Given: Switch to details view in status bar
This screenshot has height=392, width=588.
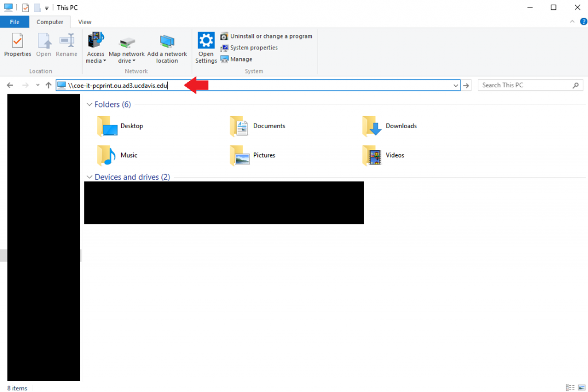Looking at the screenshot, I should point(570,387).
